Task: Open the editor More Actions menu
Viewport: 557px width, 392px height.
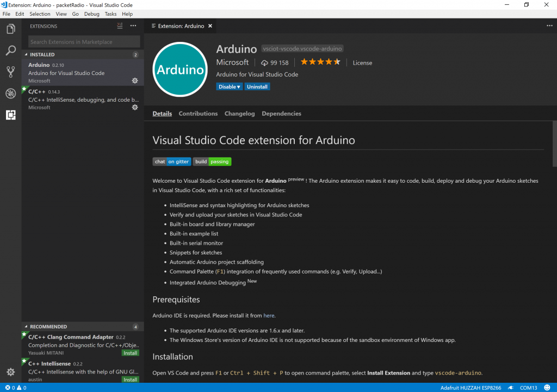Action: click(x=549, y=26)
